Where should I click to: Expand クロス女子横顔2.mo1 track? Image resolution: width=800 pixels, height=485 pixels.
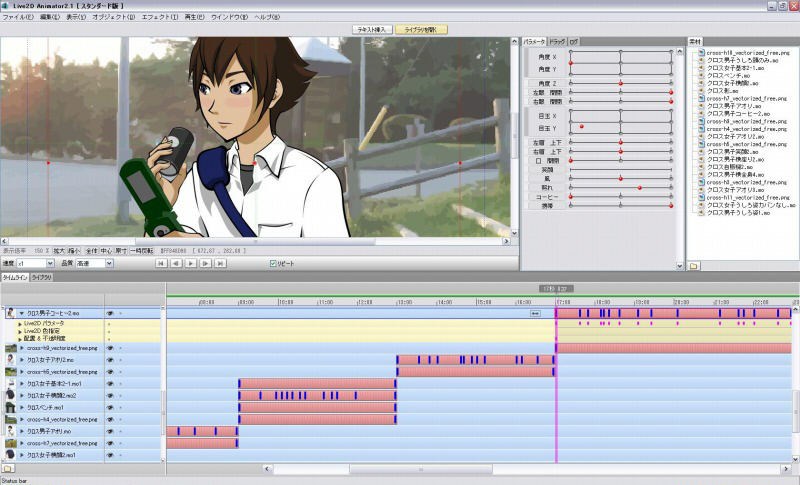click(21, 454)
